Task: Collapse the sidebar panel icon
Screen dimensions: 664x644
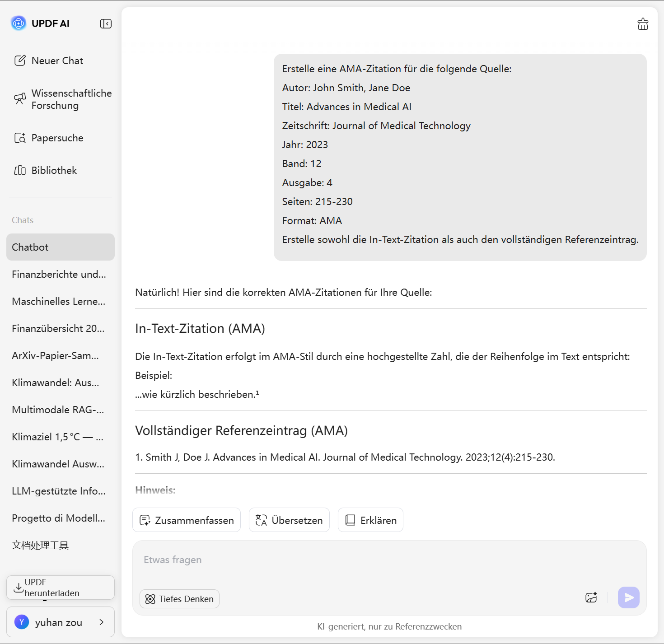Action: click(106, 23)
